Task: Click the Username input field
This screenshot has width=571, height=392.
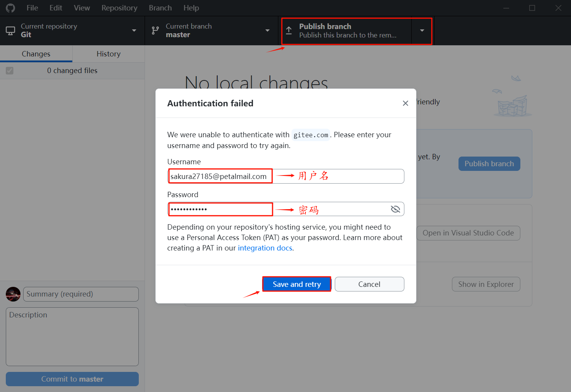Action: click(x=286, y=176)
